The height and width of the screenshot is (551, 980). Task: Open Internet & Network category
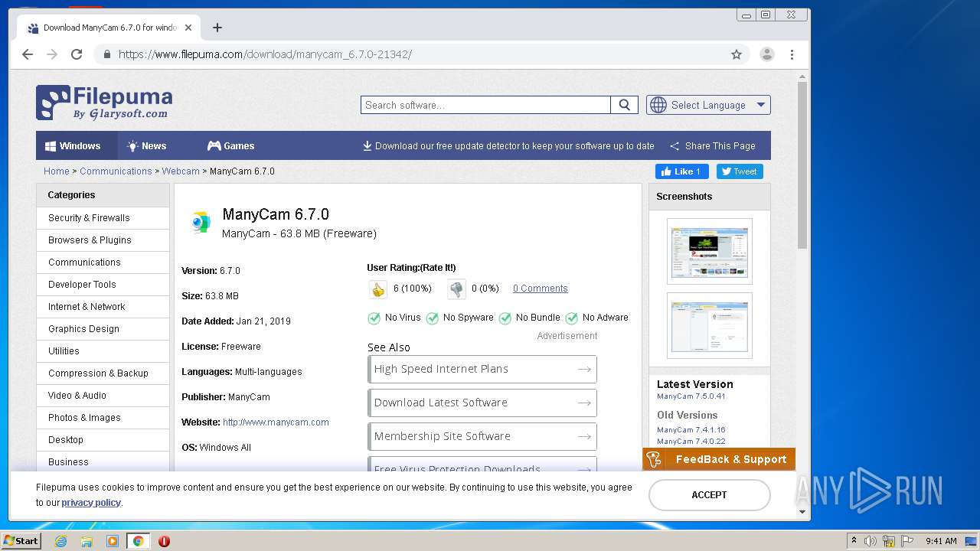(x=103, y=306)
